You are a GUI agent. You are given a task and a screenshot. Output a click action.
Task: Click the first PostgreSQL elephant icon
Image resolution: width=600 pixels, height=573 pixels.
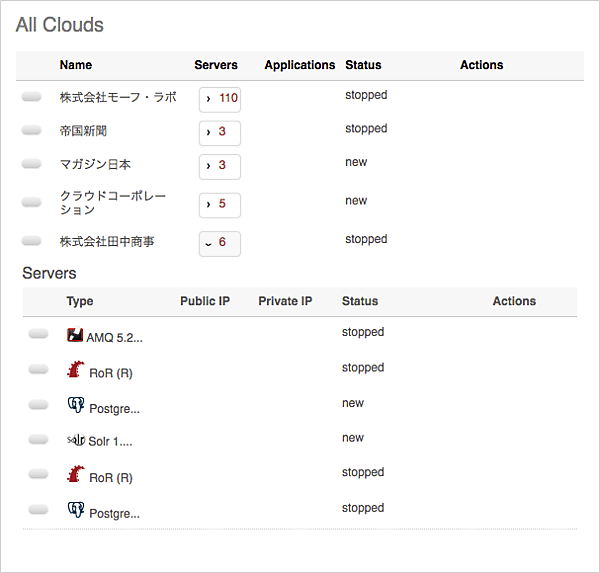(x=75, y=406)
